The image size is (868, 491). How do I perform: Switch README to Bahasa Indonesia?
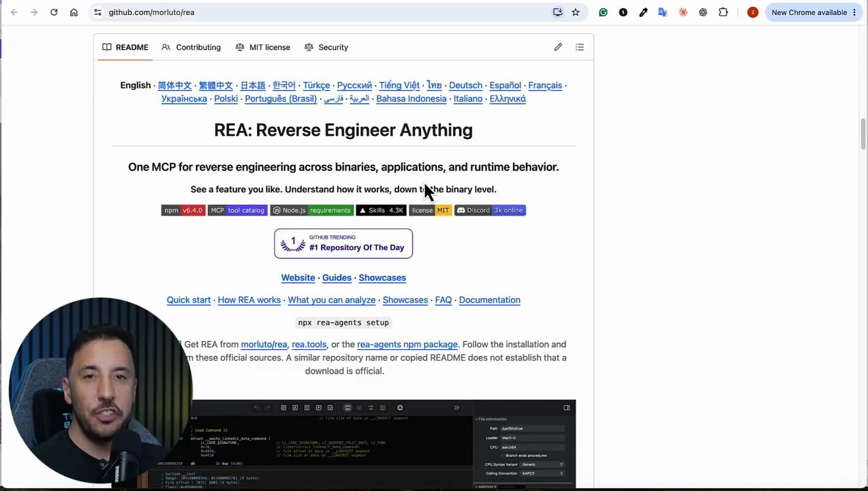tap(412, 99)
